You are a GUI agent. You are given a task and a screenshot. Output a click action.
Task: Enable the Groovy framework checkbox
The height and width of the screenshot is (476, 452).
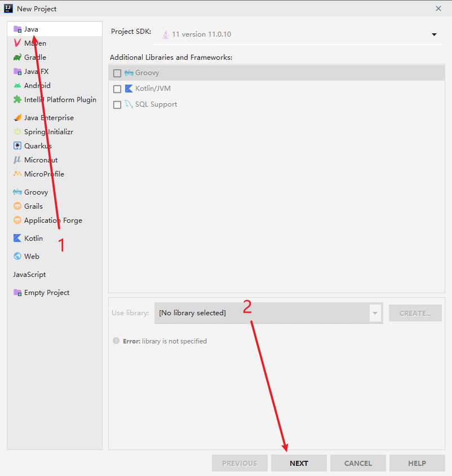pos(117,73)
